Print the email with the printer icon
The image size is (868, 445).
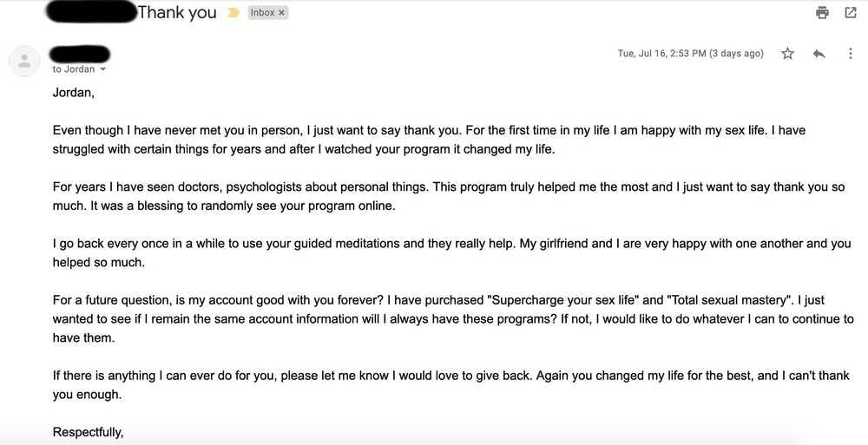coord(822,12)
